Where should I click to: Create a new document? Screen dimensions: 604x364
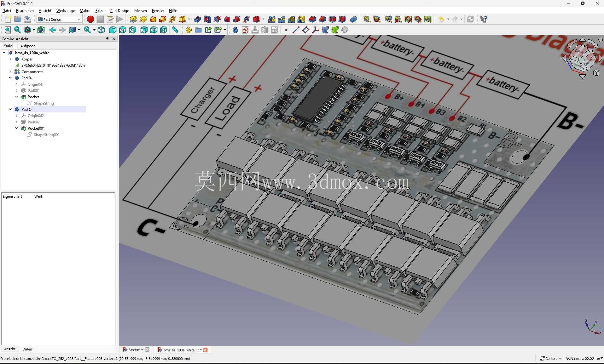(8, 19)
